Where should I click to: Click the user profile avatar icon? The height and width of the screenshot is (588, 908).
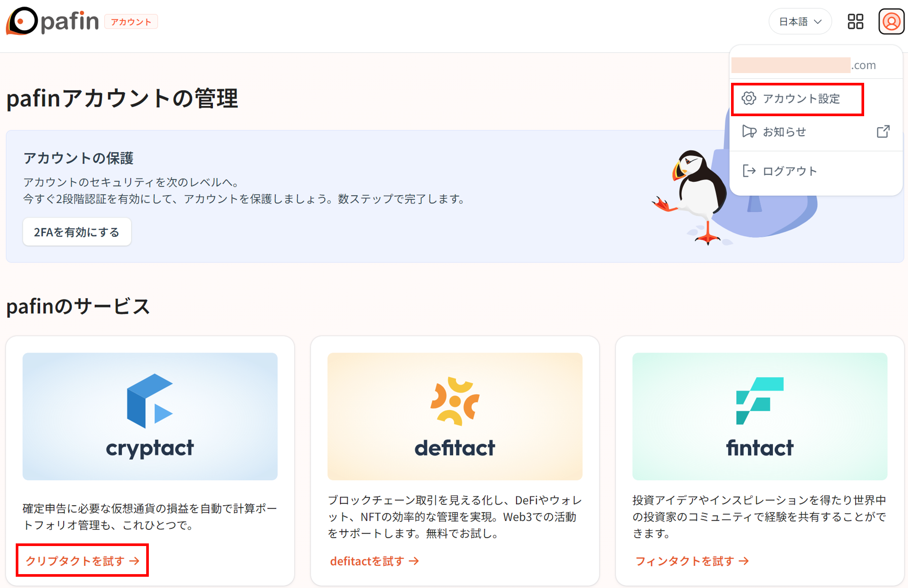point(891,22)
